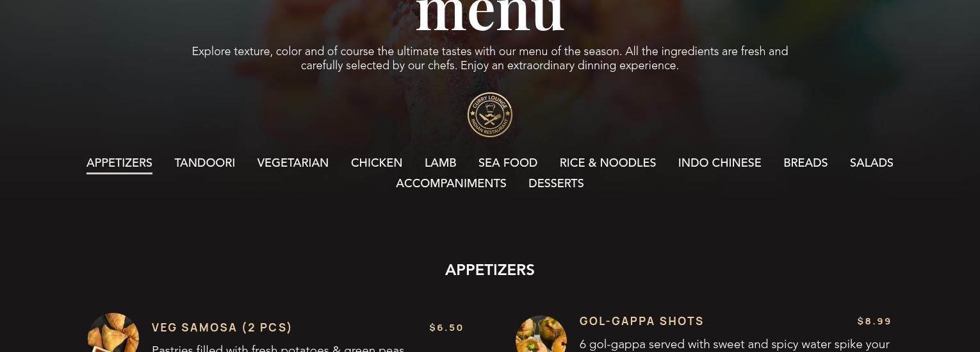Click the $8.99 Gol-Gappa price
This screenshot has width=980, height=352.
(x=874, y=321)
